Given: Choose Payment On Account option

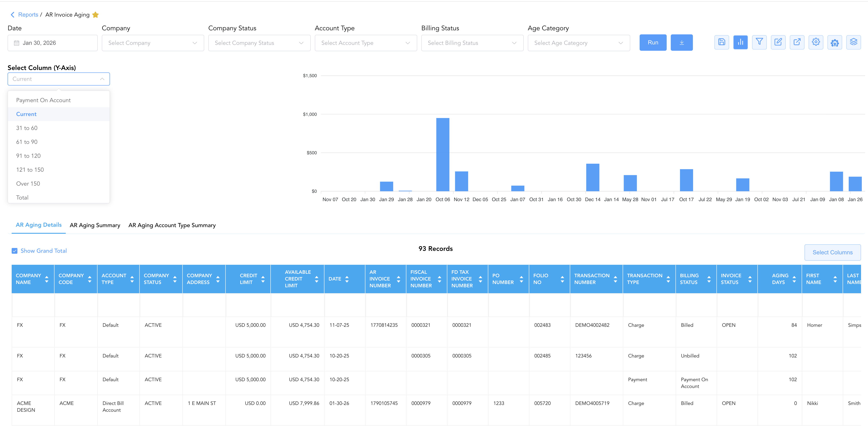Looking at the screenshot, I should click(x=59, y=100).
